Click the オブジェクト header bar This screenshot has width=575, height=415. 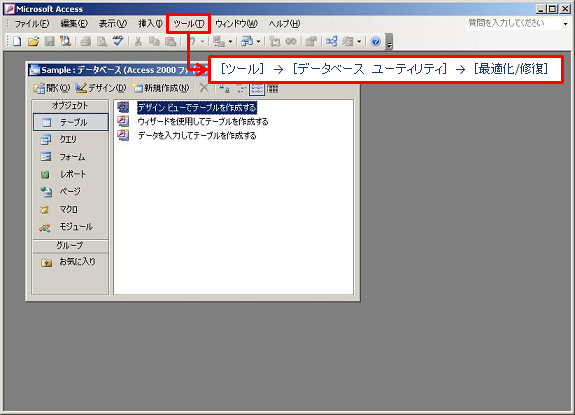(70, 106)
